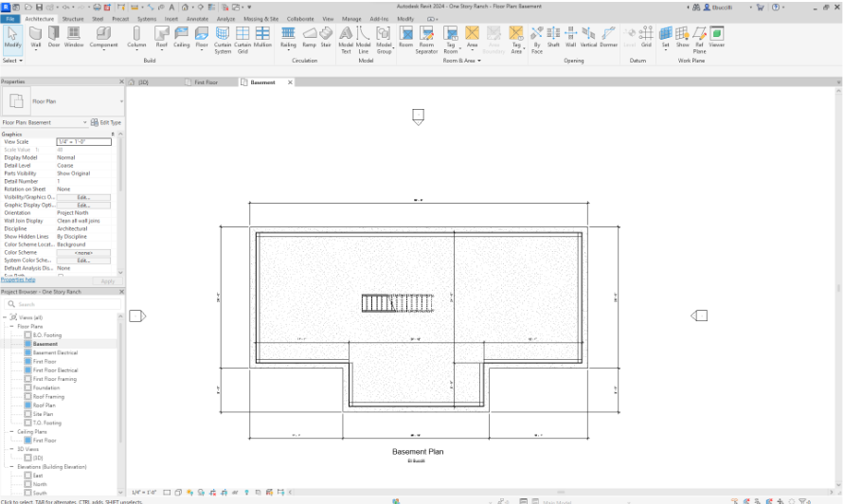The height and width of the screenshot is (504, 844).
Task: Toggle the Roof Framing view checkbox
Action: tap(28, 396)
